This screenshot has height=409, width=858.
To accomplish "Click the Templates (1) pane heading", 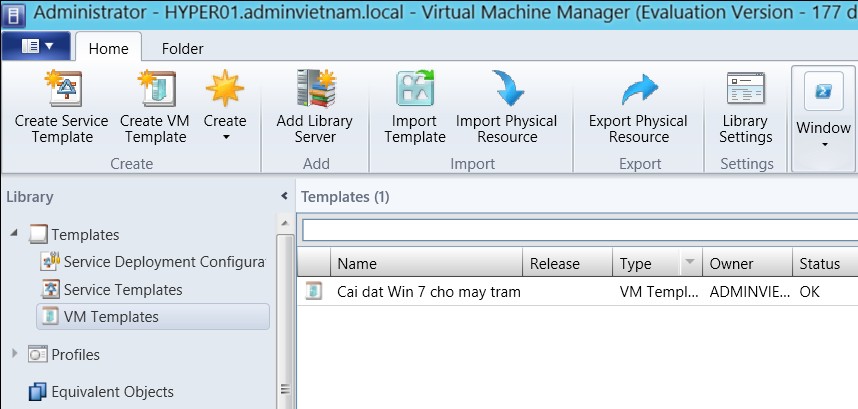I will tap(345, 197).
